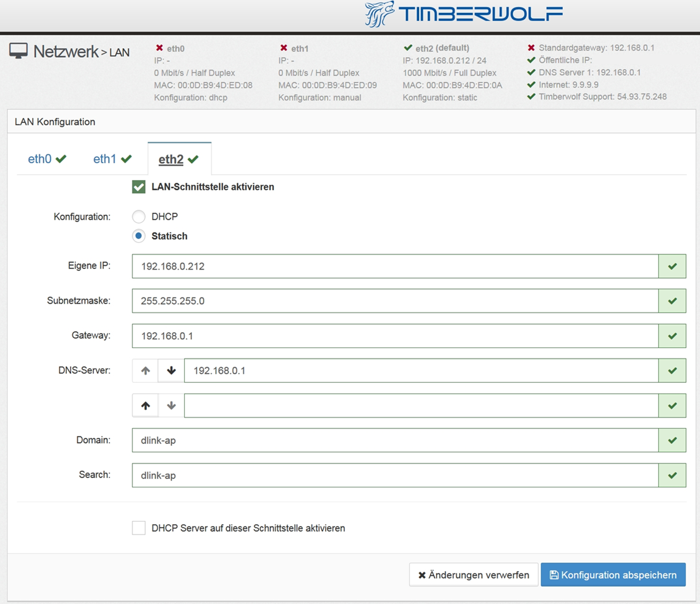Click the check icon beside Öffentliche IP
Image resolution: width=700 pixels, height=604 pixels.
[531, 60]
